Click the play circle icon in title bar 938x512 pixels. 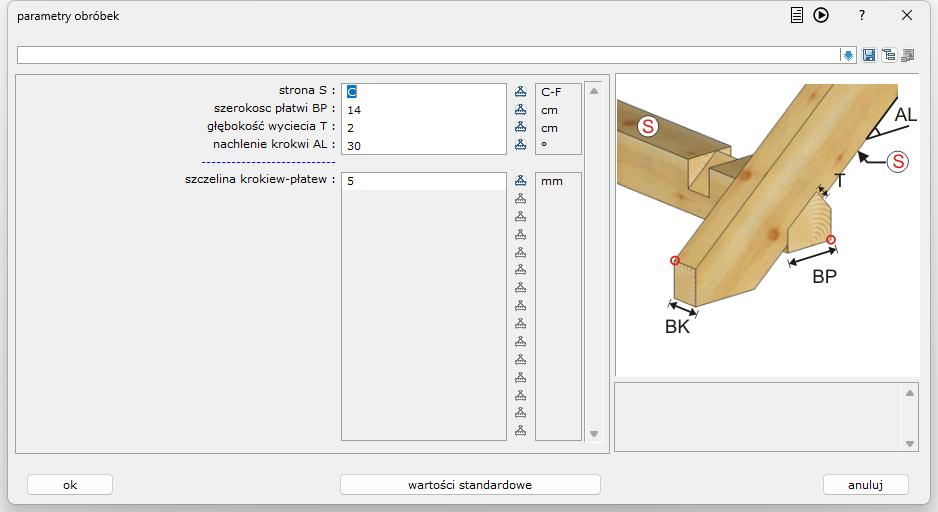(821, 15)
